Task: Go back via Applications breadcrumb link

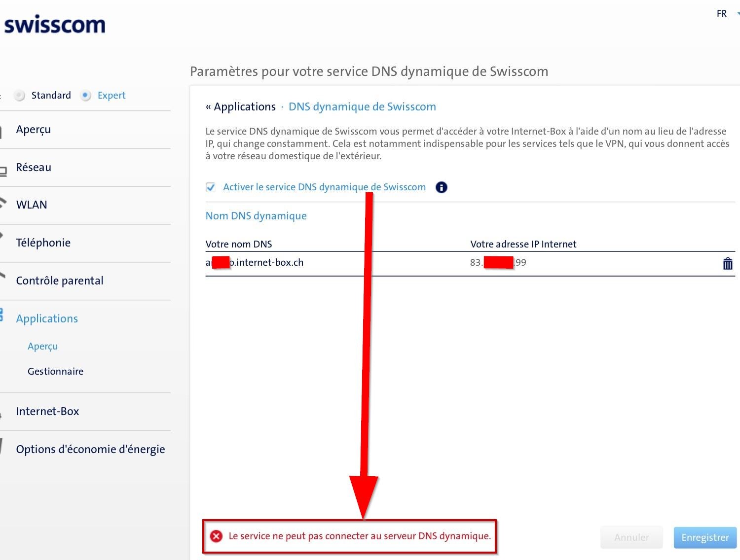Action: point(244,107)
